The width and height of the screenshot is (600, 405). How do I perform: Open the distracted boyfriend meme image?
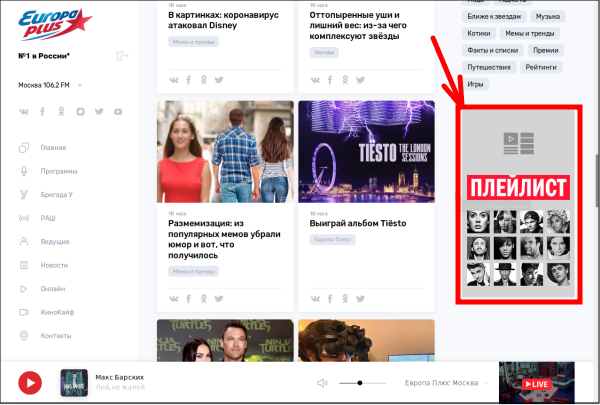[x=225, y=152]
